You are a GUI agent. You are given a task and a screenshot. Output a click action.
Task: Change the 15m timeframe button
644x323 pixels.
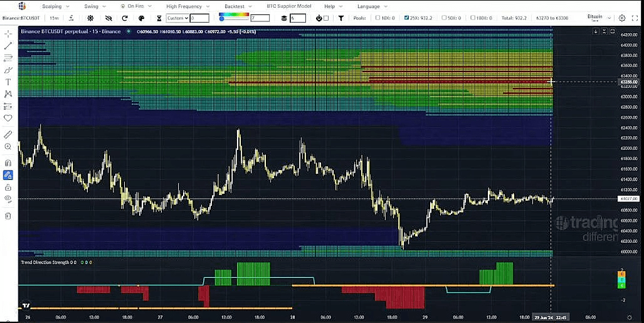point(54,18)
